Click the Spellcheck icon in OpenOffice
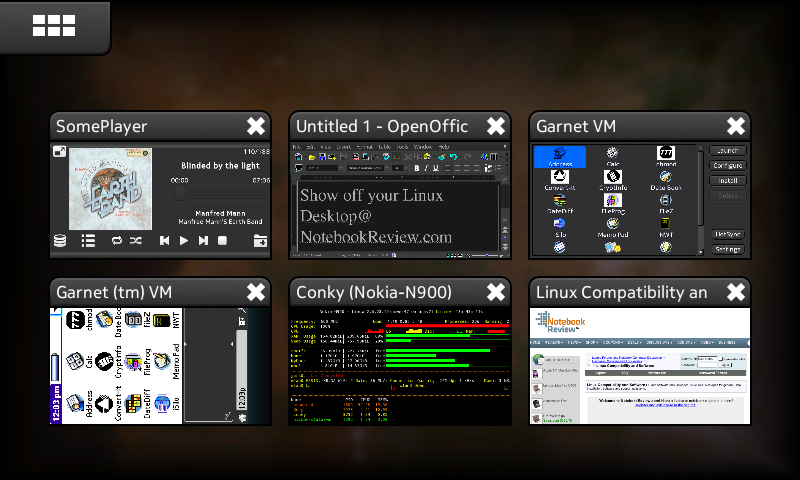 (x=387, y=157)
